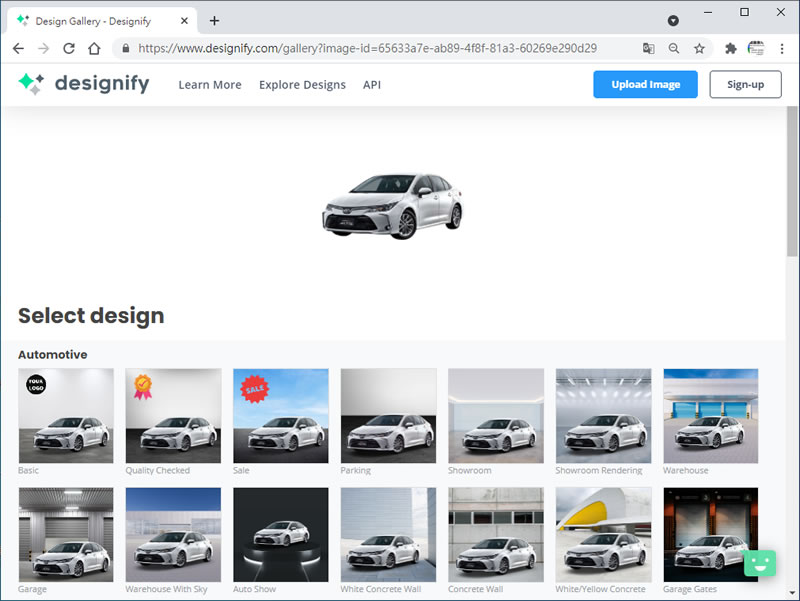Reload the page with the refresh icon

click(x=69, y=48)
